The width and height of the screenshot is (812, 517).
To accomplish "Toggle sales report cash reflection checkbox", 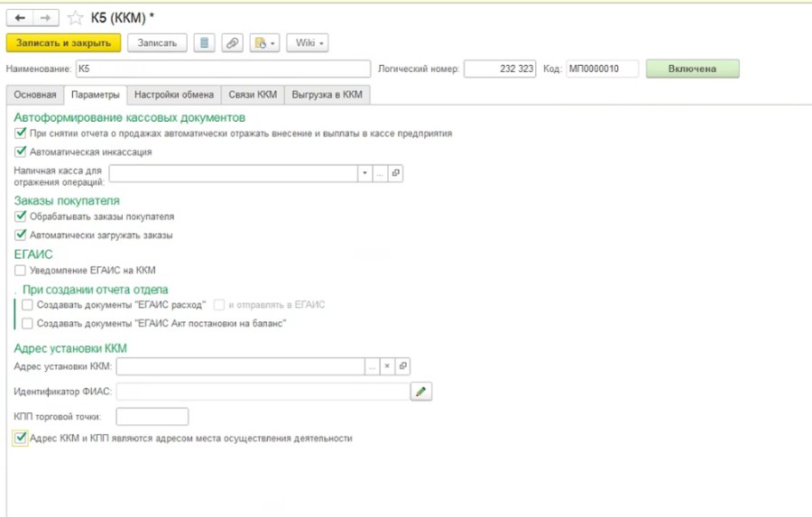I will pos(20,134).
